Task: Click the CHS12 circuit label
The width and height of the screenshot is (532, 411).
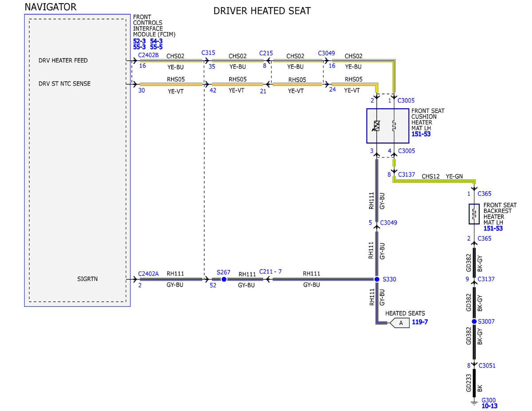Action: [430, 176]
